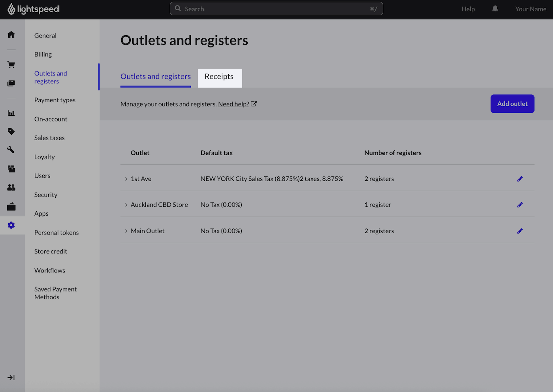Go to Payment types settings
553x392 pixels.
55,100
